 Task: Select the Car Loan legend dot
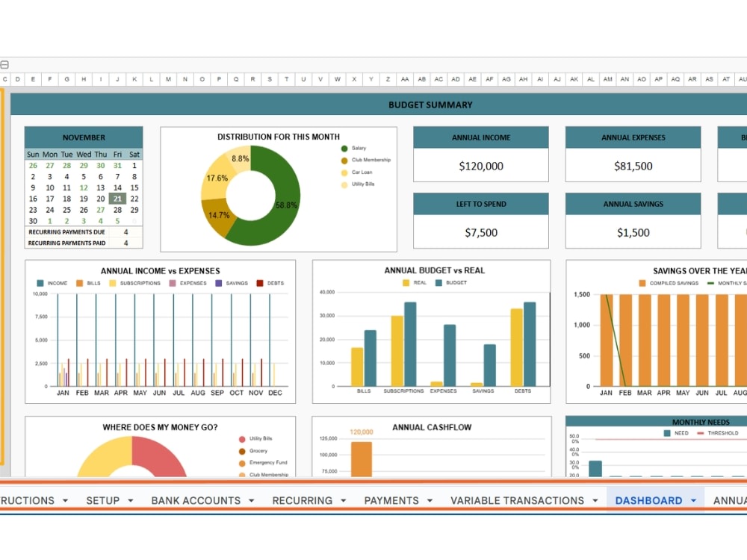coord(344,173)
